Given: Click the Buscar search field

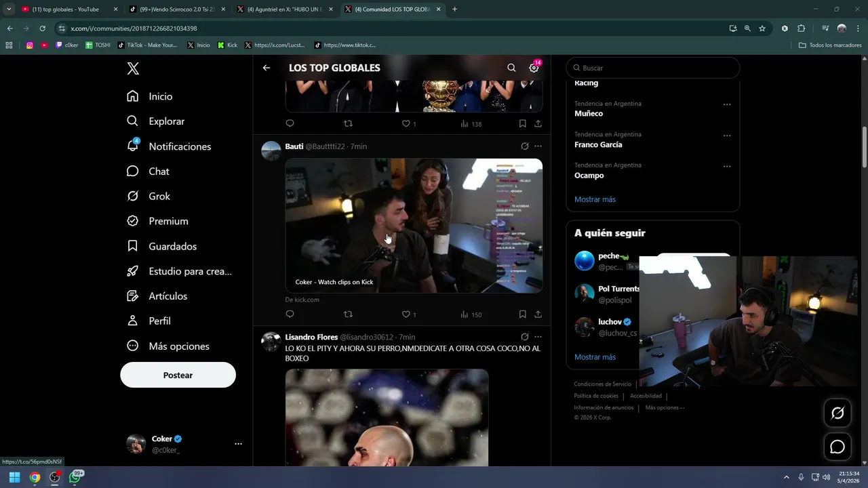Looking at the screenshot, I should (x=653, y=68).
